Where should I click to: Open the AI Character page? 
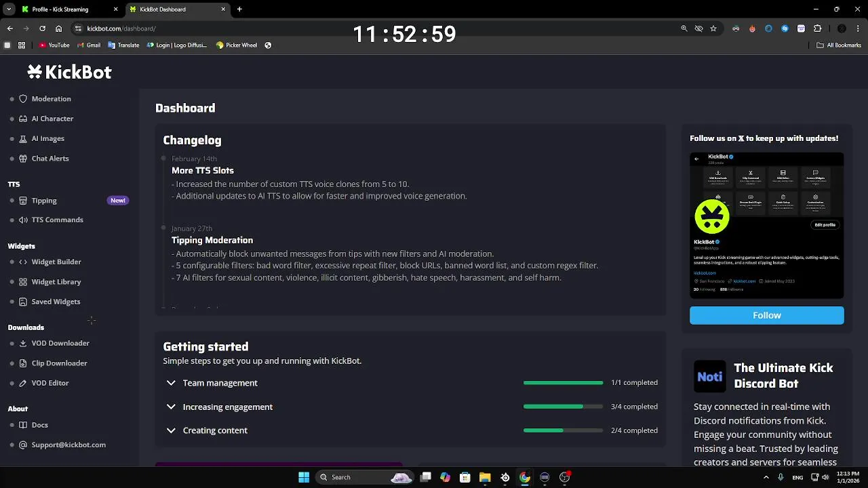(x=52, y=119)
